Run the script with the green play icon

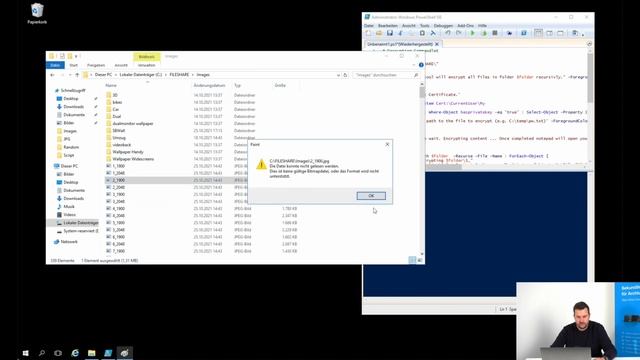[x=473, y=33]
